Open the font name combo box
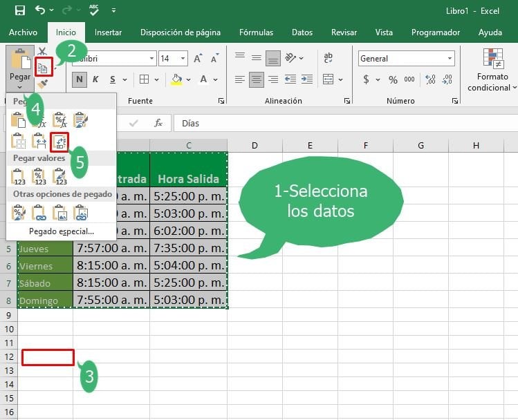The image size is (518, 420). click(114, 59)
